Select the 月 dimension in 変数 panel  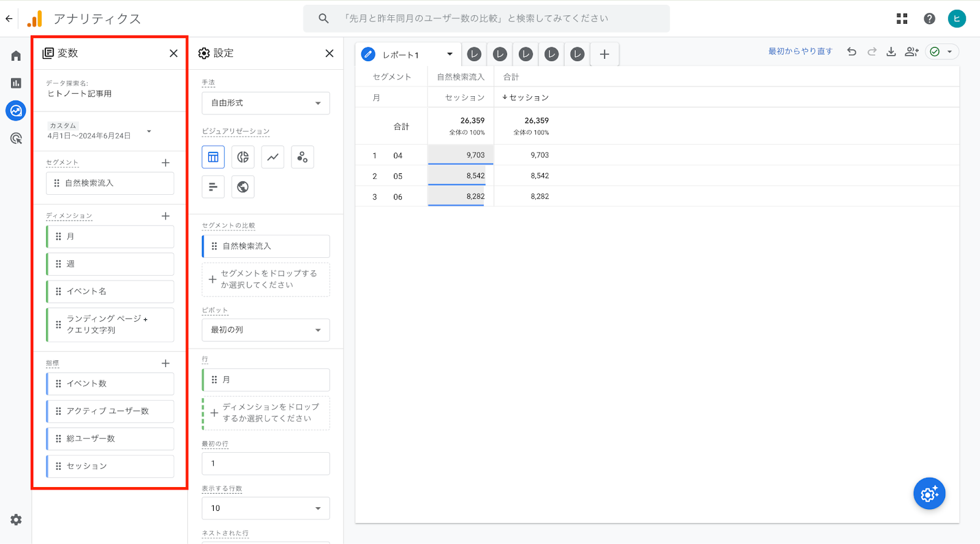pyautogui.click(x=110, y=236)
